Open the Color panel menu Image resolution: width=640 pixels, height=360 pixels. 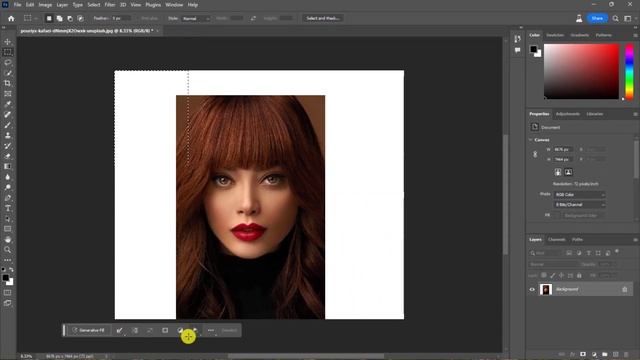635,36
